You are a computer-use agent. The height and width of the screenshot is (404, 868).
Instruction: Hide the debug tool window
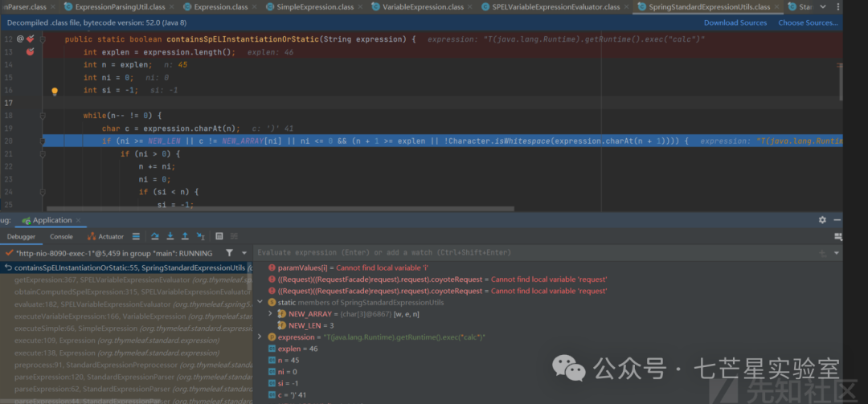(836, 220)
